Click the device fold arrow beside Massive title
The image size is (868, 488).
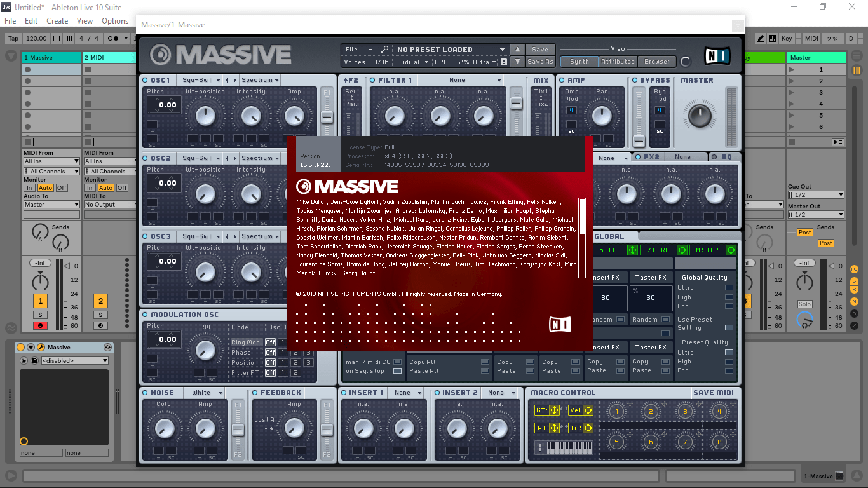click(x=31, y=348)
